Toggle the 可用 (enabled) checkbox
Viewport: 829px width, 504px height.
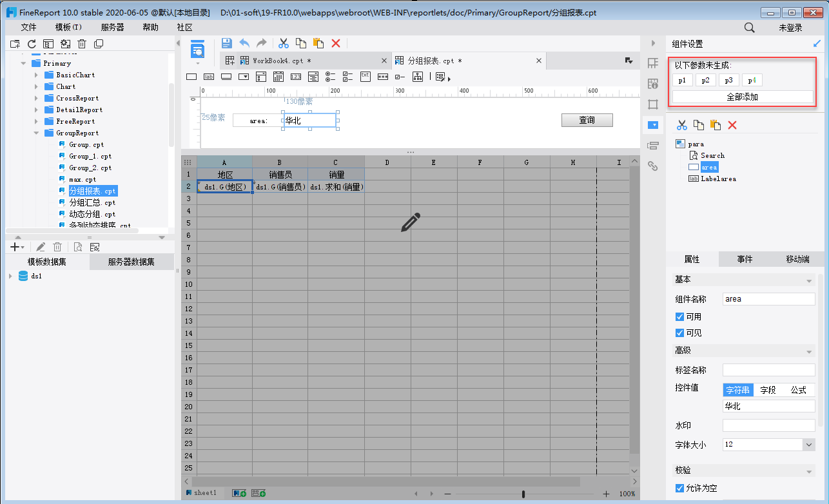679,316
